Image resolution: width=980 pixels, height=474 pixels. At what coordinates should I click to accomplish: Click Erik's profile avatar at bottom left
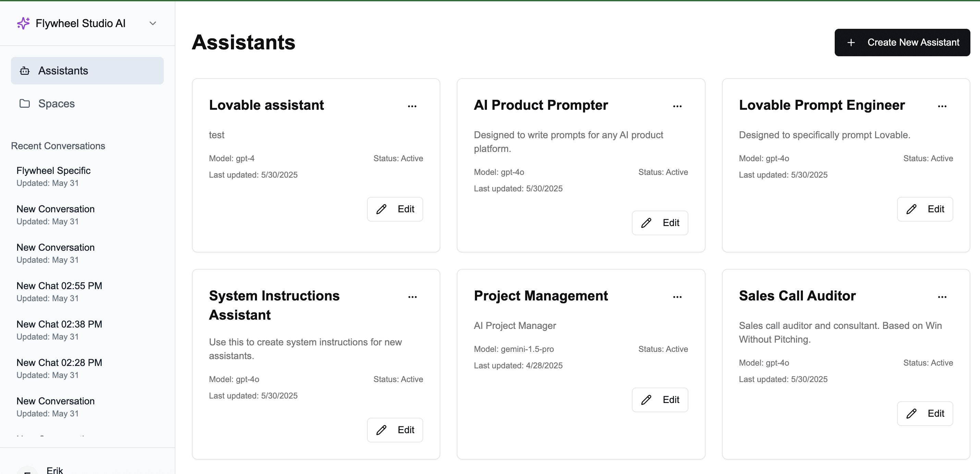point(28,471)
